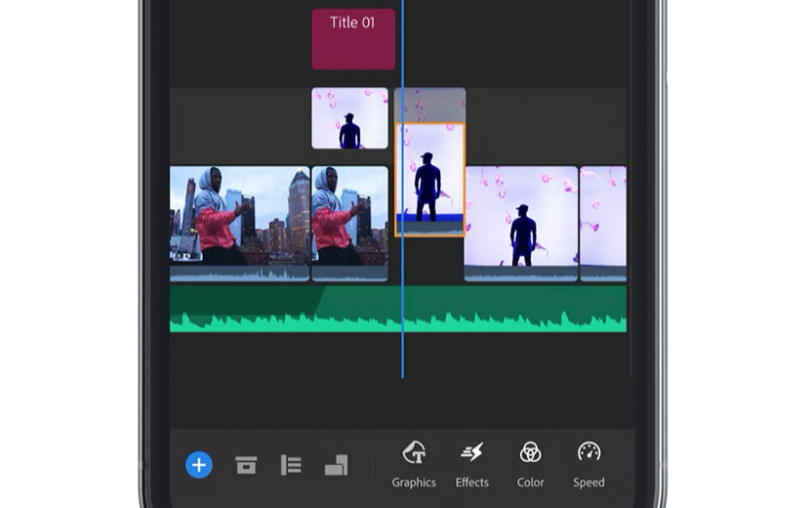This screenshot has height=508, width=812.
Task: Tap the blue plus add media button
Action: coord(199,465)
